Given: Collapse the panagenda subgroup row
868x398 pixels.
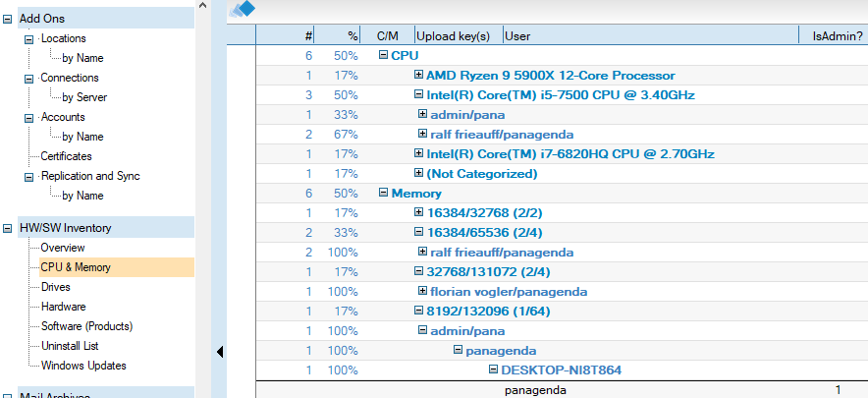Looking at the screenshot, I should pos(458,350).
